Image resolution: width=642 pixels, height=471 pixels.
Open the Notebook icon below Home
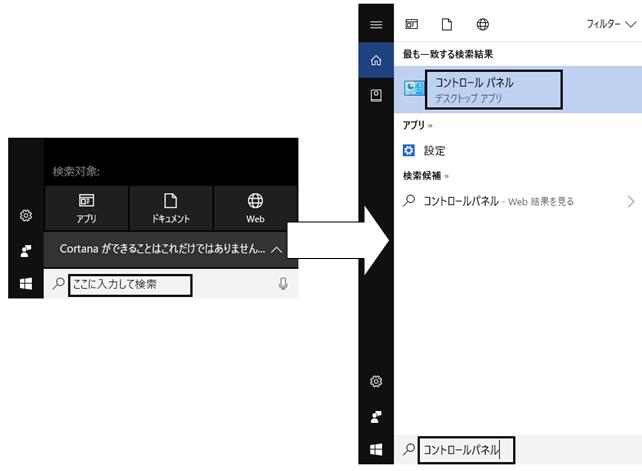click(x=376, y=95)
